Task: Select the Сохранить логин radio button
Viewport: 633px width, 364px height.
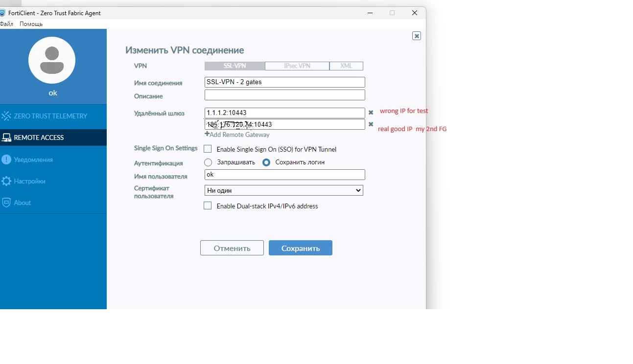Action: click(266, 162)
